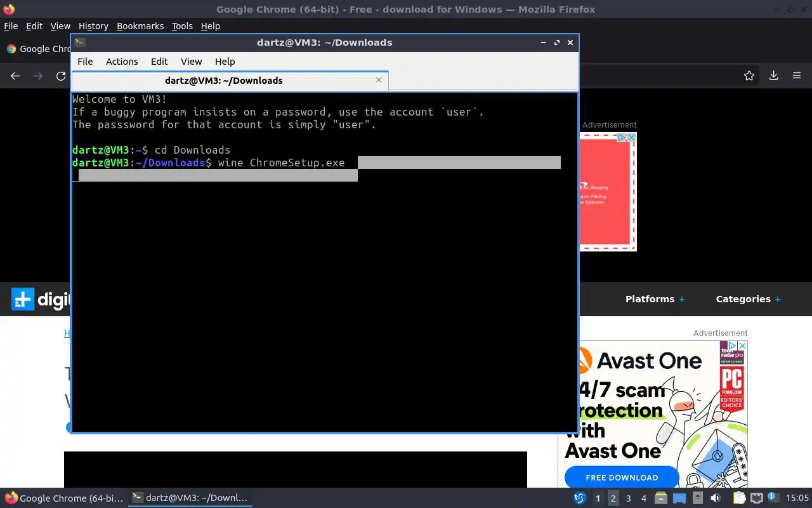Open the file manager from the panel
This screenshot has width=812, height=508.
click(x=661, y=498)
